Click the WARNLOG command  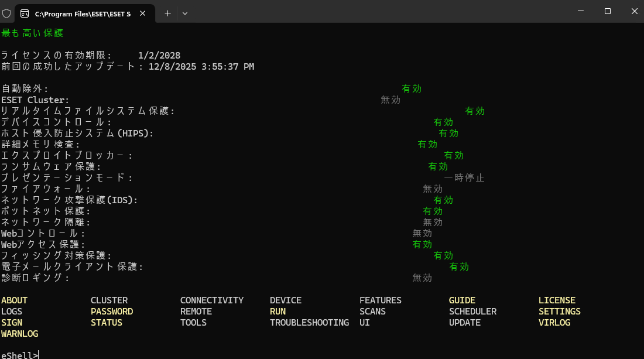19,334
